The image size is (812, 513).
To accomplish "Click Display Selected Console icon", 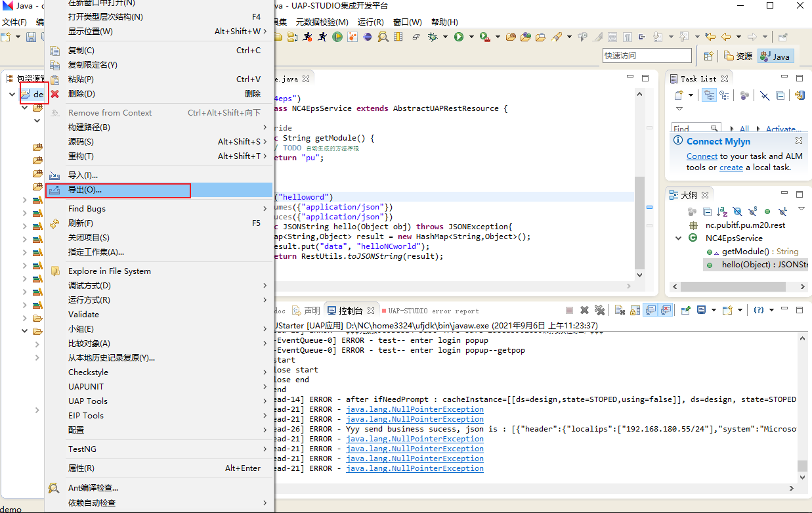I will (x=702, y=310).
